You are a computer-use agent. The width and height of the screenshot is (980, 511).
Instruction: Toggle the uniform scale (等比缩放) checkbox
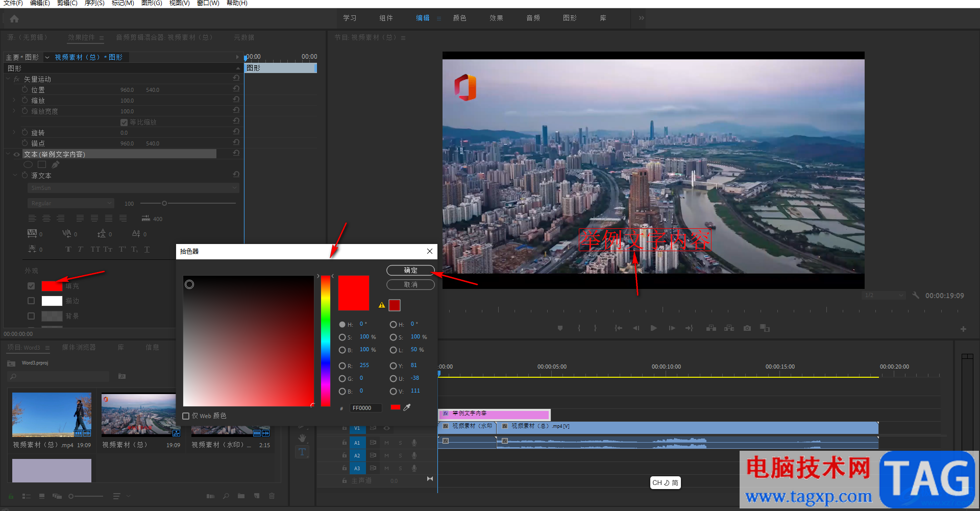(x=124, y=122)
